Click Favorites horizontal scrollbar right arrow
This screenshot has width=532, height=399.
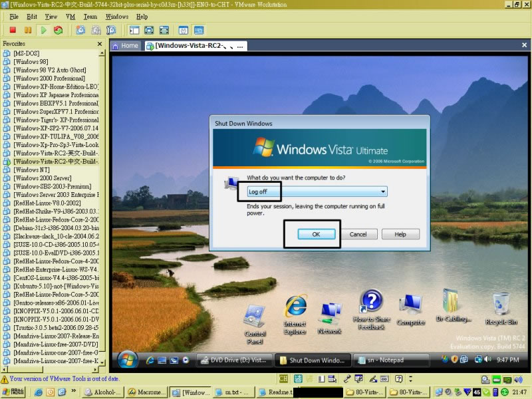(x=95, y=369)
